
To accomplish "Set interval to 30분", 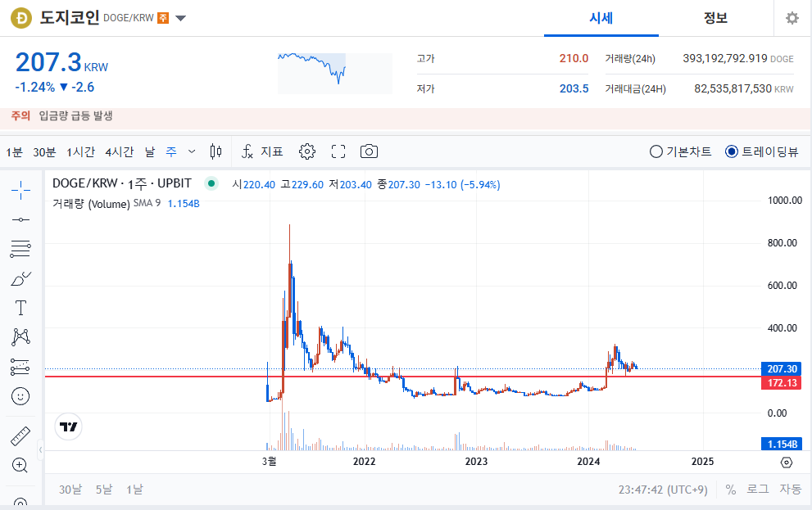I will click(x=44, y=151).
